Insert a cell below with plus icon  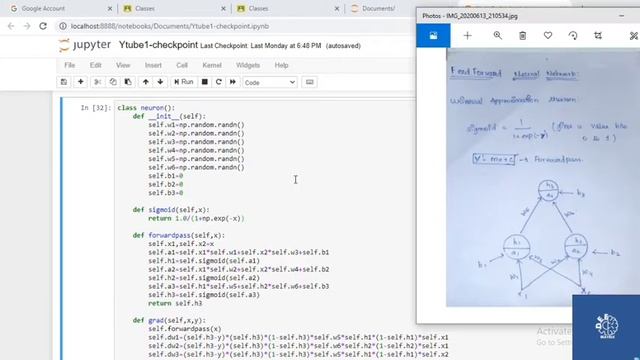pyautogui.click(x=81, y=82)
